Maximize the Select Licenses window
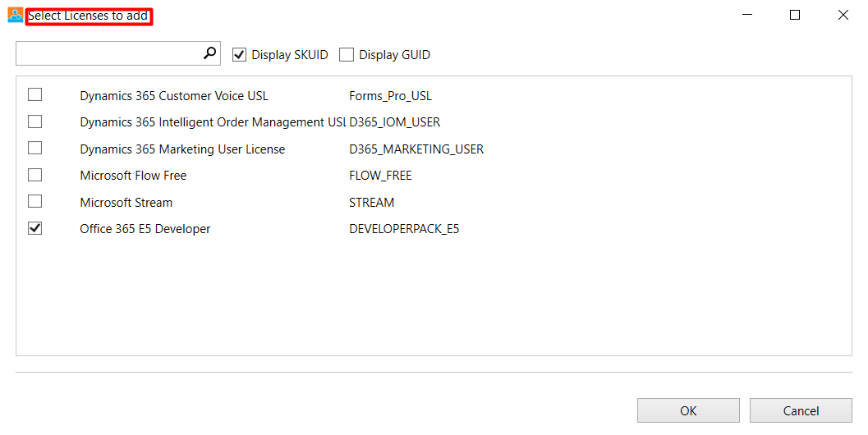This screenshot has height=435, width=868. coord(795,15)
